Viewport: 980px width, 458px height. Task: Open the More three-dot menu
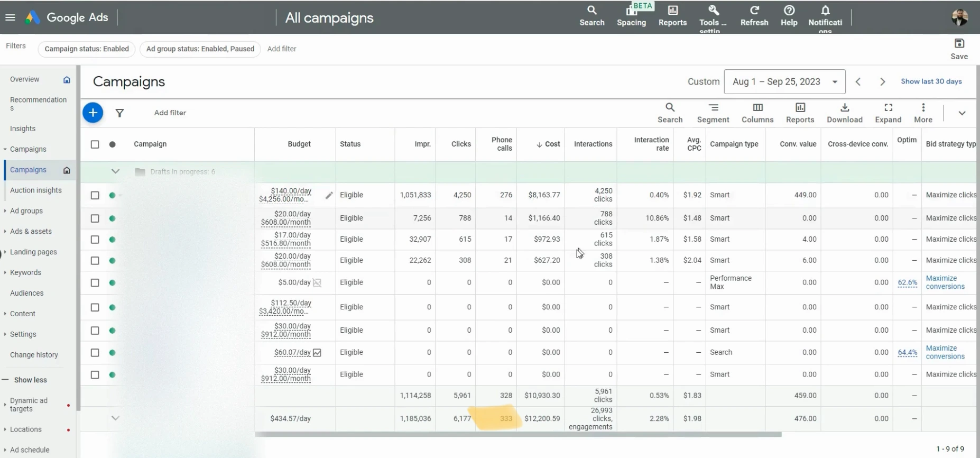[923, 113]
